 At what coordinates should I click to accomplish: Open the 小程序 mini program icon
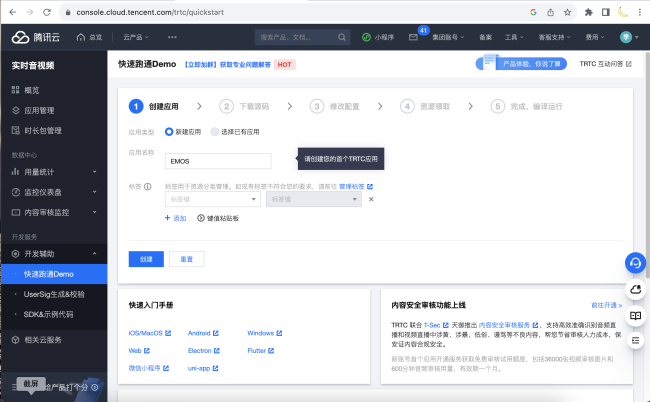tap(366, 37)
